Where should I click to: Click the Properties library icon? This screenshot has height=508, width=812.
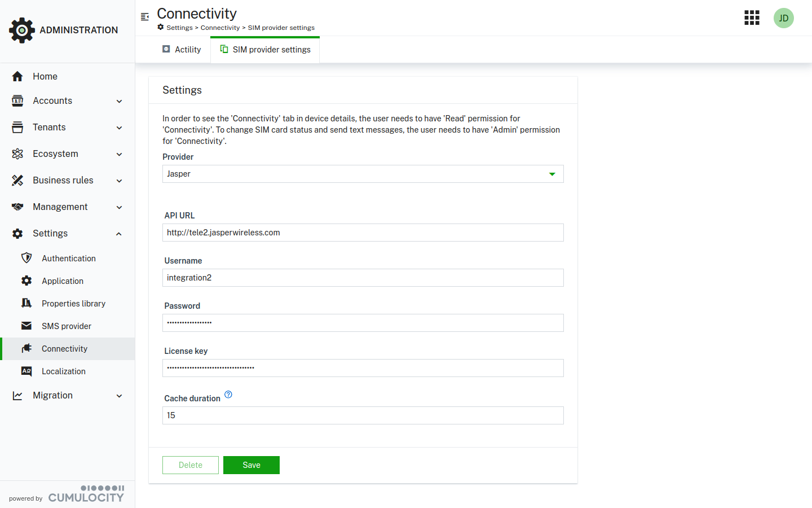point(27,303)
